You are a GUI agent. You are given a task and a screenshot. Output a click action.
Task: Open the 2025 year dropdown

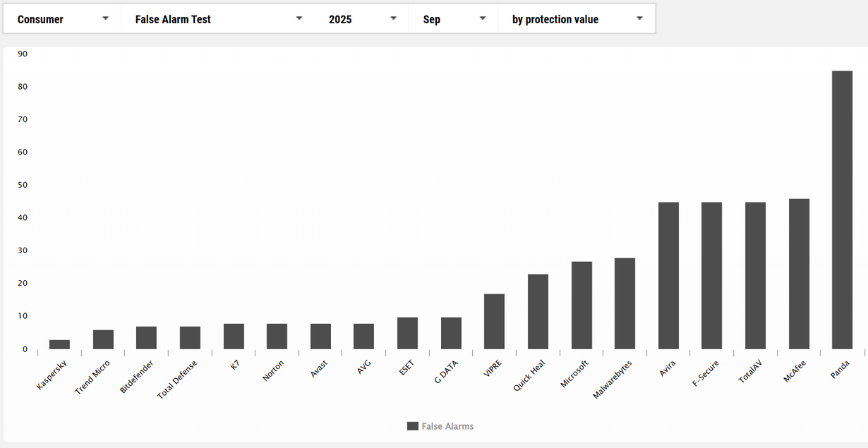(x=362, y=19)
